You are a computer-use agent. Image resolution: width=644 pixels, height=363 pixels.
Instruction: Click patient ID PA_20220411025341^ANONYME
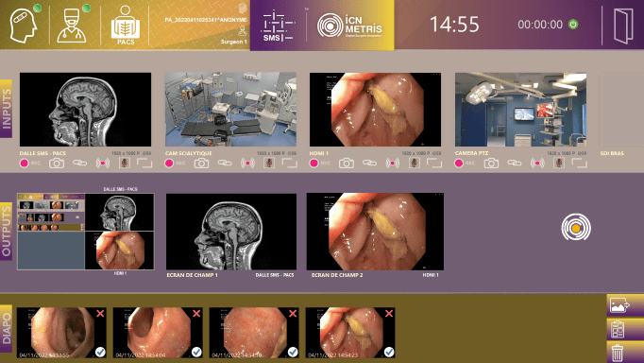(x=206, y=20)
